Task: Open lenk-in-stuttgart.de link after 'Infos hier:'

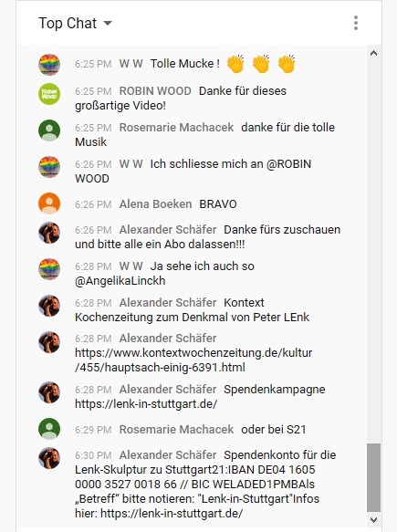Action: tap(172, 514)
